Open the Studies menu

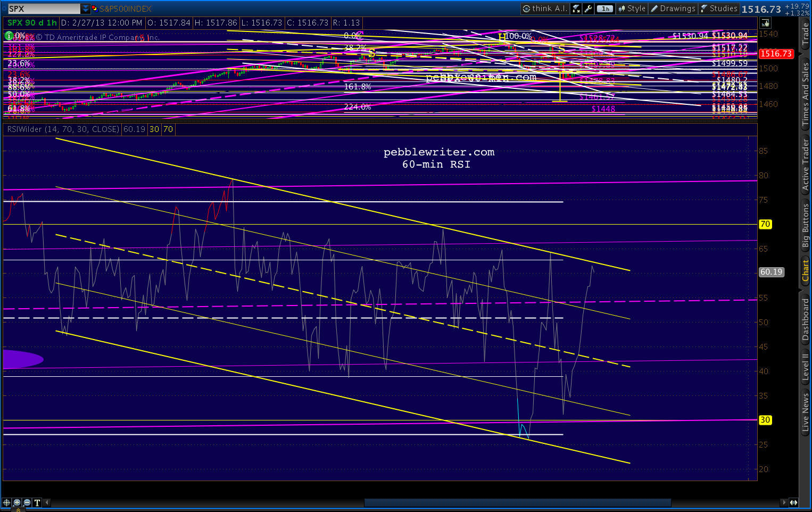click(x=719, y=9)
